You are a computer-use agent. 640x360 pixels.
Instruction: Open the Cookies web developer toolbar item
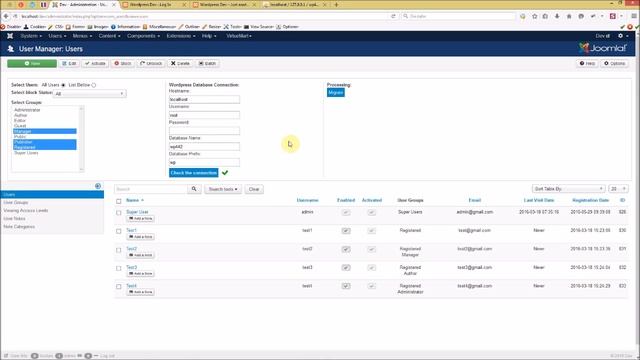(x=35, y=27)
